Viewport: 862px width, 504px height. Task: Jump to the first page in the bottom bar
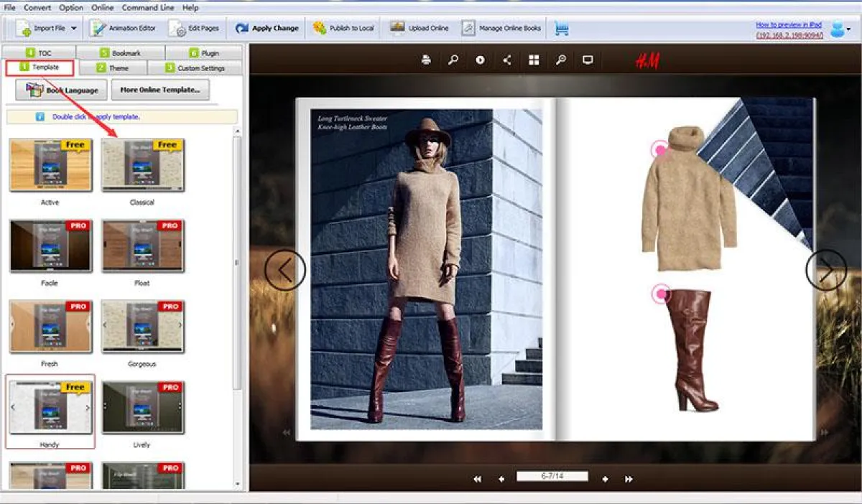coord(477,479)
